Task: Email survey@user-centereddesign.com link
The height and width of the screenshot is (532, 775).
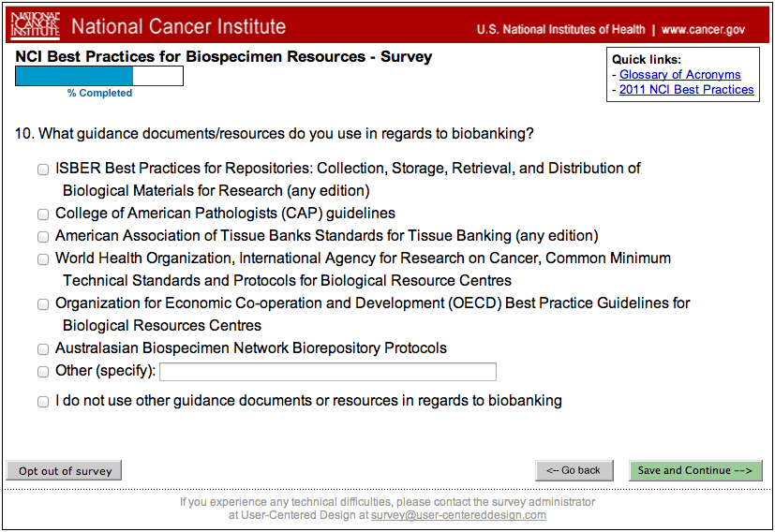Action: tap(458, 515)
